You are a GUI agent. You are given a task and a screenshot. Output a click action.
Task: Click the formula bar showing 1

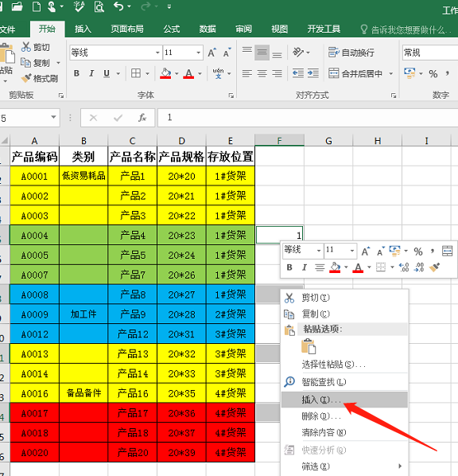click(308, 118)
